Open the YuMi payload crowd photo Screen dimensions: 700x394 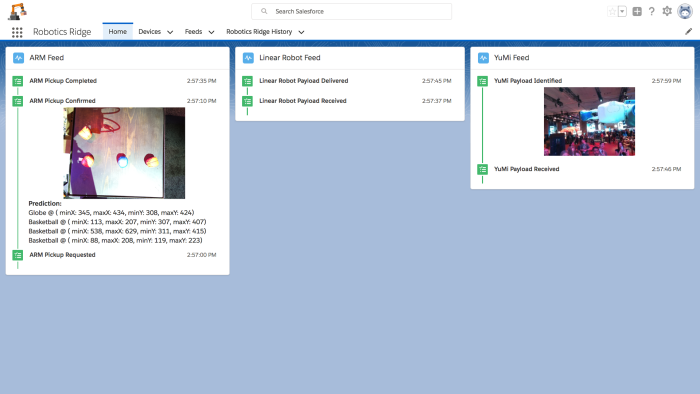coord(589,121)
